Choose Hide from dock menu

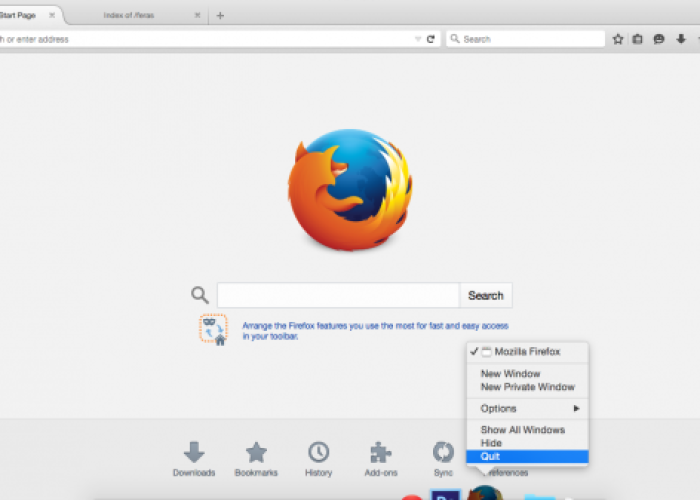pos(528,443)
